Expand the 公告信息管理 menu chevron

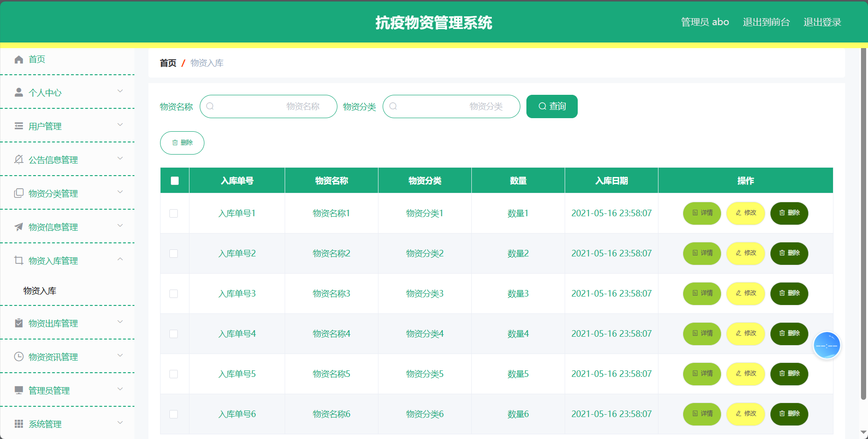[x=120, y=158]
